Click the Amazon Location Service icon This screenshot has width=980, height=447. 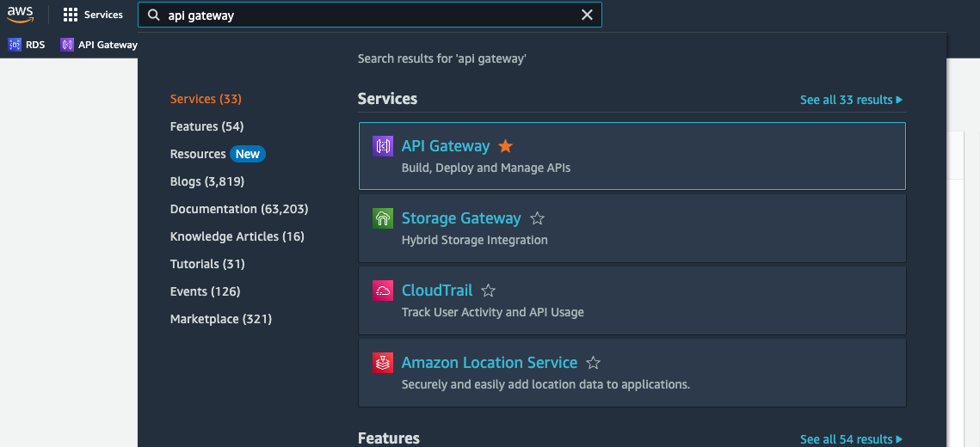(383, 363)
